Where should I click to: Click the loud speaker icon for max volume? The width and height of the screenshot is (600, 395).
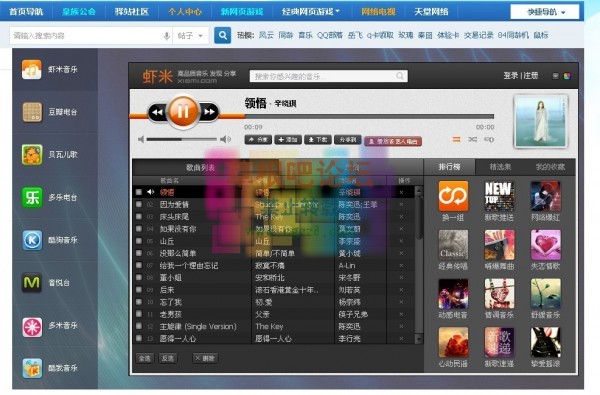point(225,139)
